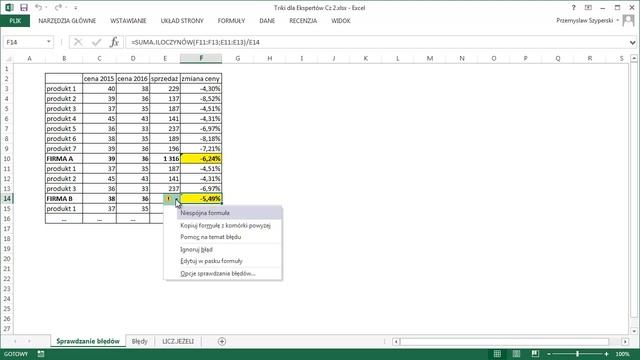The width and height of the screenshot is (640, 360).
Task: Click the error warning icon beside F14
Action: pos(169,199)
